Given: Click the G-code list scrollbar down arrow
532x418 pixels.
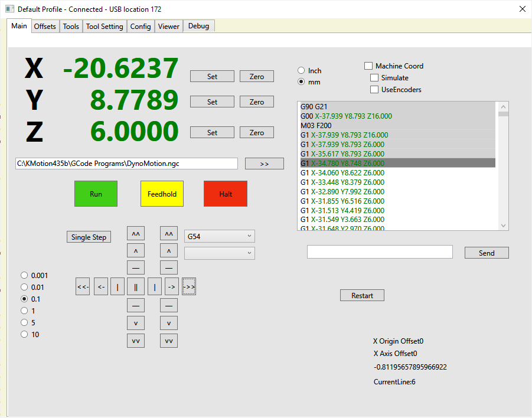Looking at the screenshot, I should (503, 226).
